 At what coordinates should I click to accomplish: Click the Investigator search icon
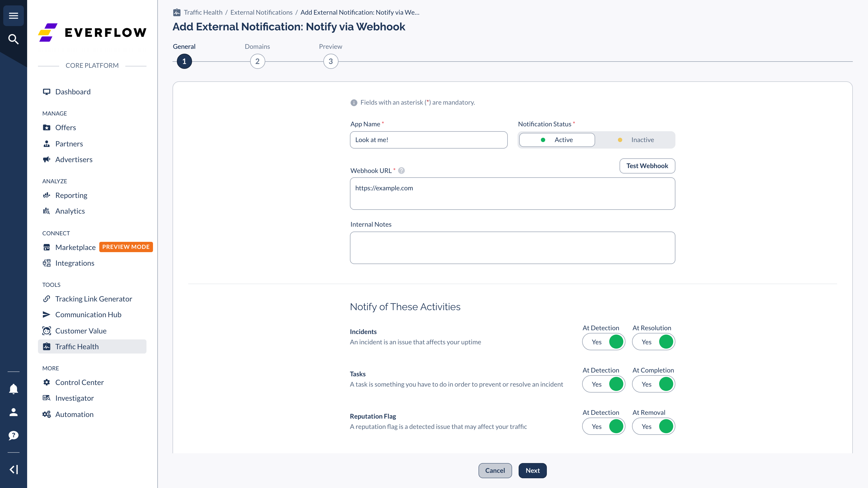(46, 398)
